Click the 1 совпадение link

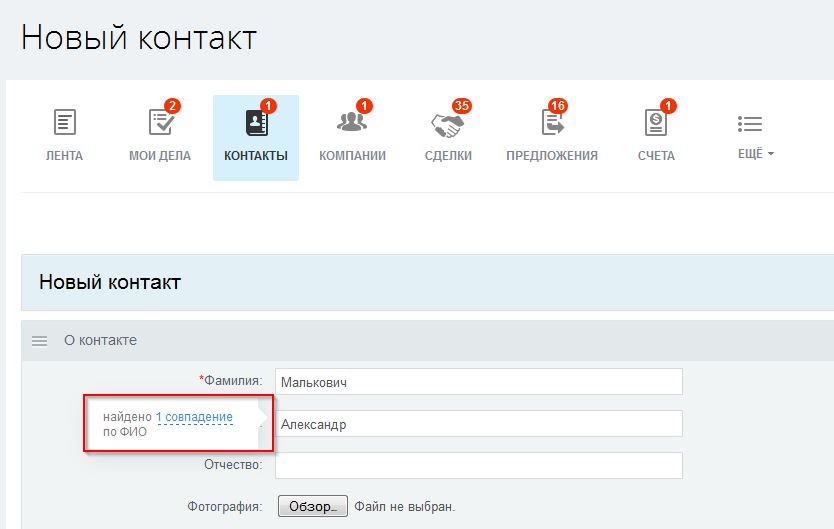[x=194, y=417]
